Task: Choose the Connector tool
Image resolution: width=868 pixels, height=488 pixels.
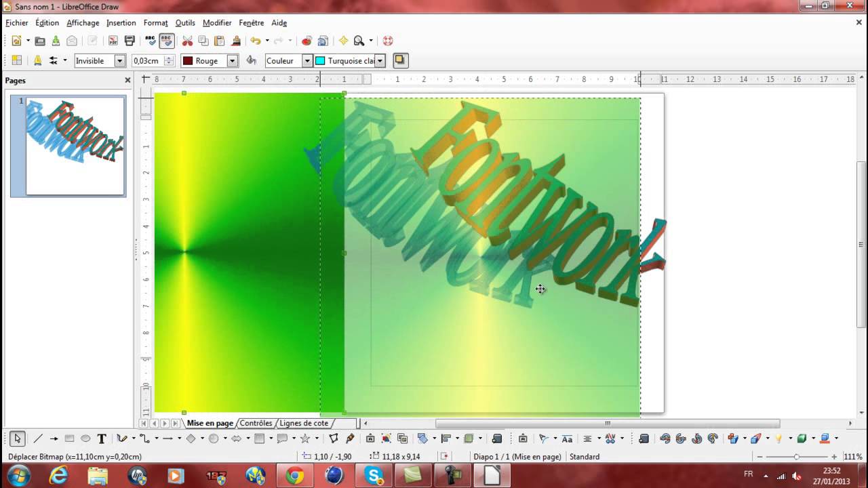Action: (144, 439)
